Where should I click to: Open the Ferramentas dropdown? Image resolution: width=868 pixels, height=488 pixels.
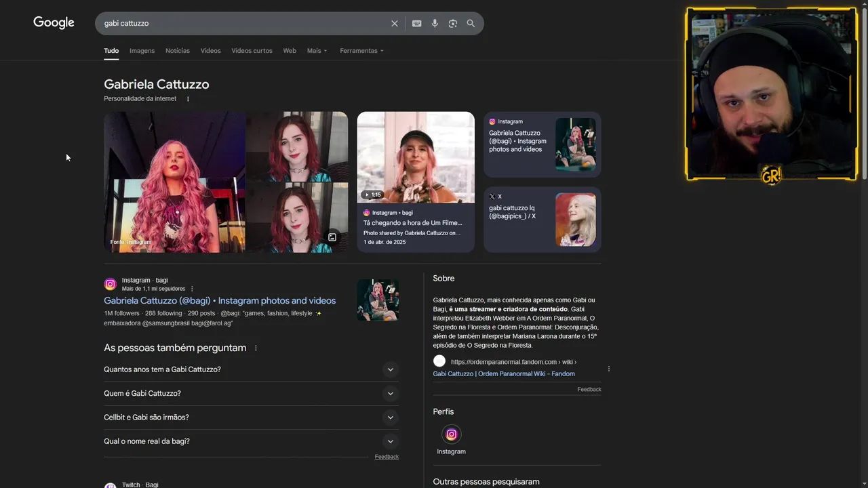point(361,51)
